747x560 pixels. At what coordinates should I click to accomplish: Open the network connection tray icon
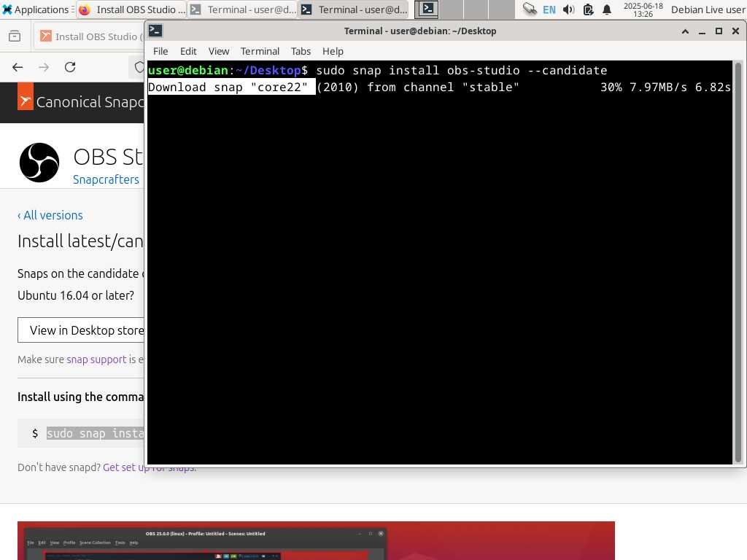tap(530, 9)
